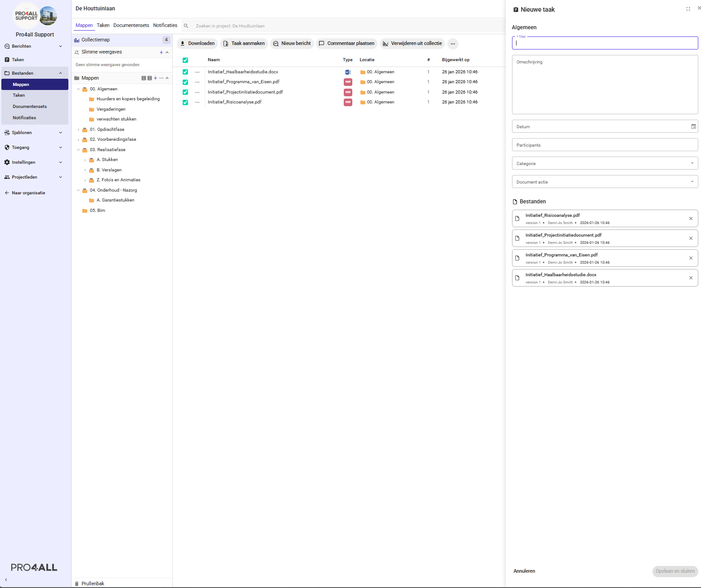The image size is (701, 588).
Task: Click the Nieuw bericht chat icon
Action: tap(276, 44)
